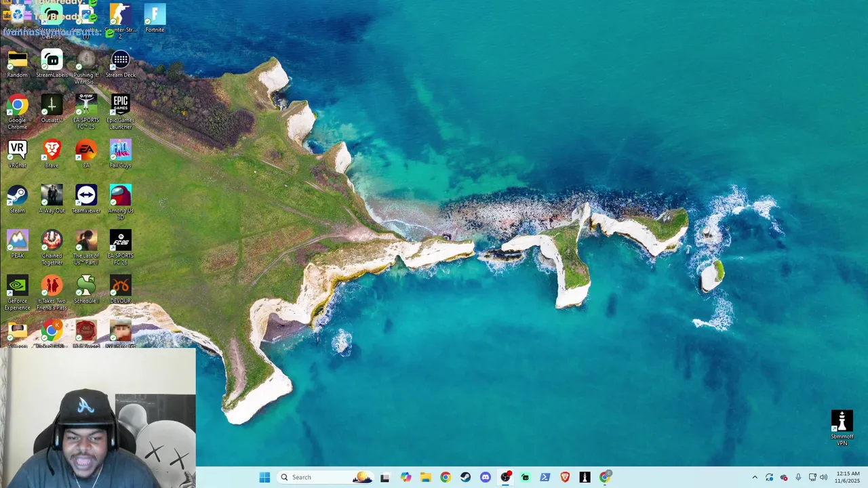Launch the Schedule I desktop icon

(x=86, y=289)
